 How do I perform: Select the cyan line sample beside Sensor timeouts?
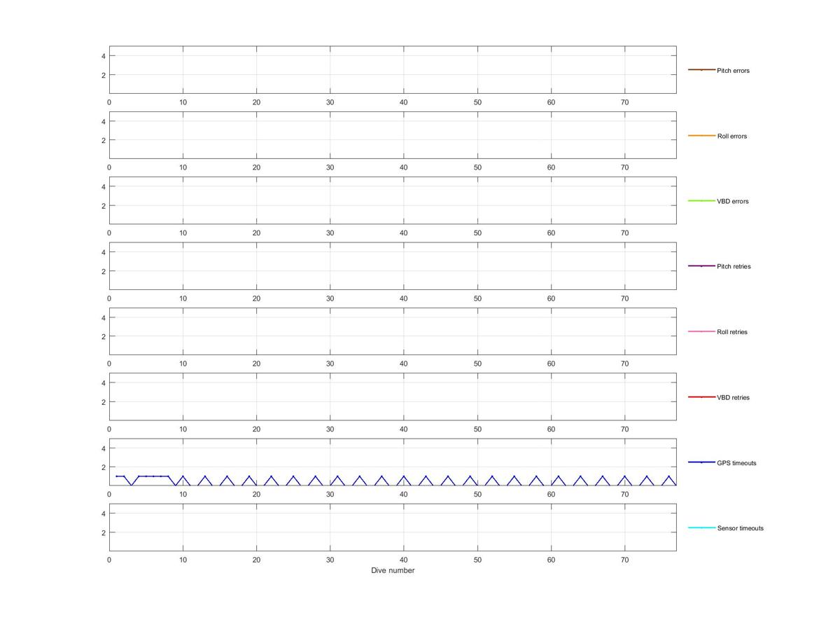701,528
